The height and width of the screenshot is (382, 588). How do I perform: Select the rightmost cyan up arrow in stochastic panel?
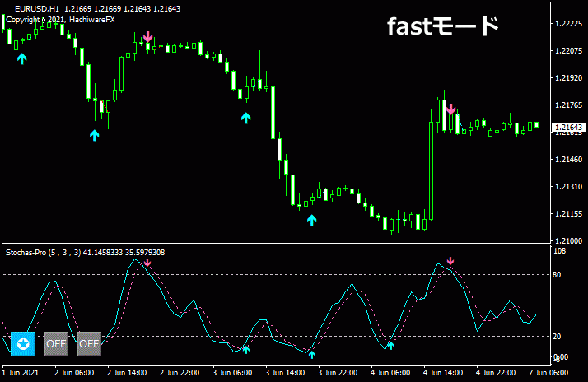coord(391,345)
